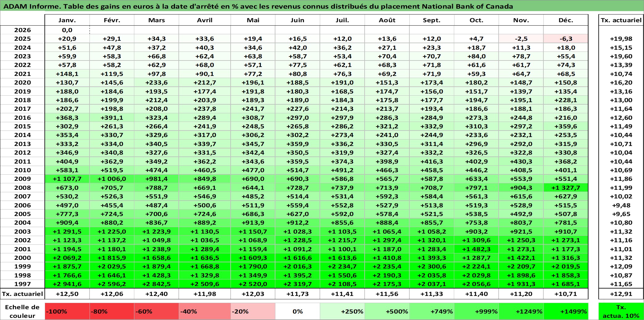Select the +148,1 cell for Janv. 2021
This screenshot has height=320, width=644.
67,74
